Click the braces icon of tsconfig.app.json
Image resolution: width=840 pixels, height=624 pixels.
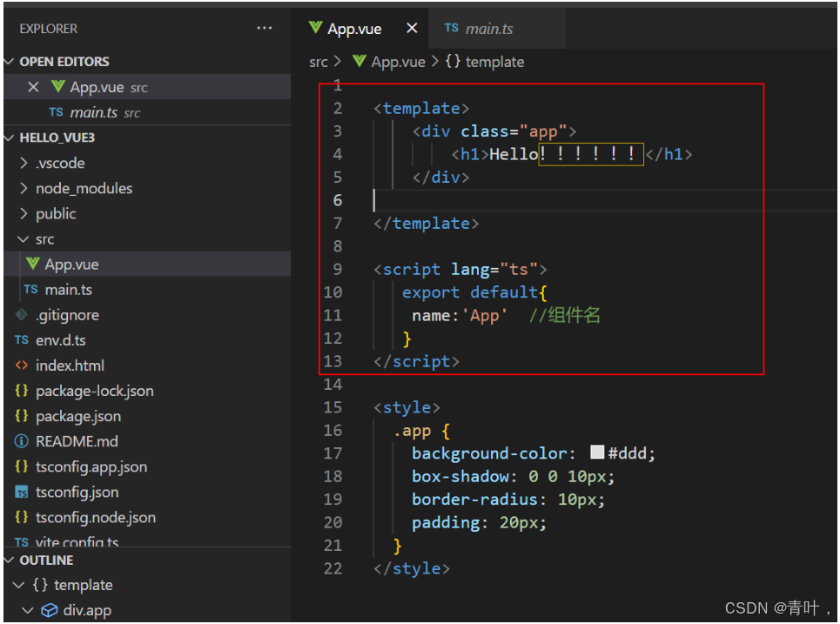point(22,466)
